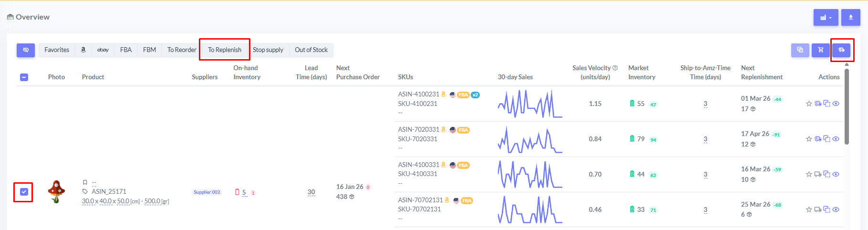Star ASIN-4100231 row as favorite
This screenshot has width=868, height=230.
pyautogui.click(x=809, y=104)
